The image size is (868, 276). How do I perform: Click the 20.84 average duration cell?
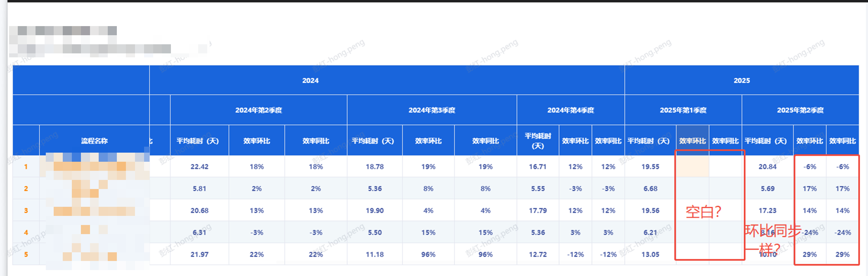click(768, 166)
